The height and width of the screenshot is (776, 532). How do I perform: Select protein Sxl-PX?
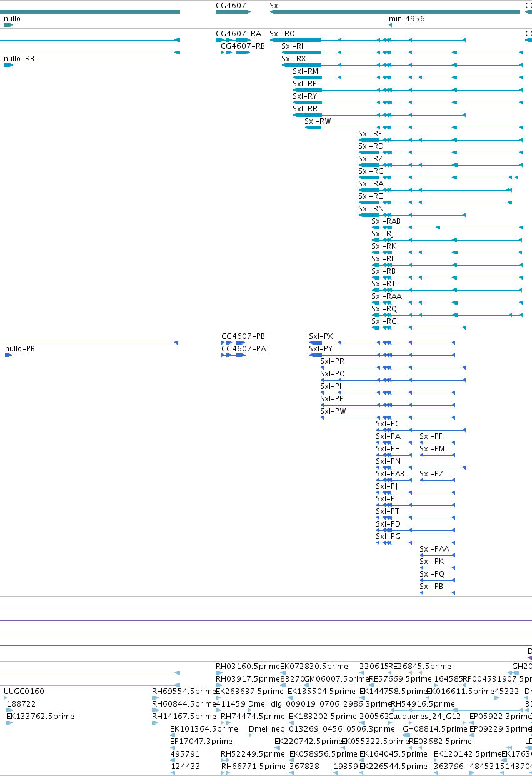pyautogui.click(x=321, y=336)
